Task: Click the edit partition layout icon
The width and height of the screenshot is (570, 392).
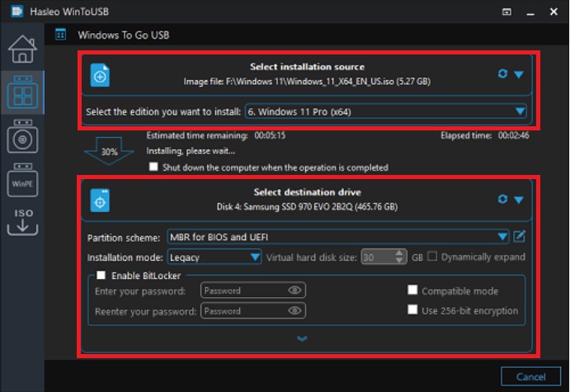Action: pyautogui.click(x=519, y=236)
